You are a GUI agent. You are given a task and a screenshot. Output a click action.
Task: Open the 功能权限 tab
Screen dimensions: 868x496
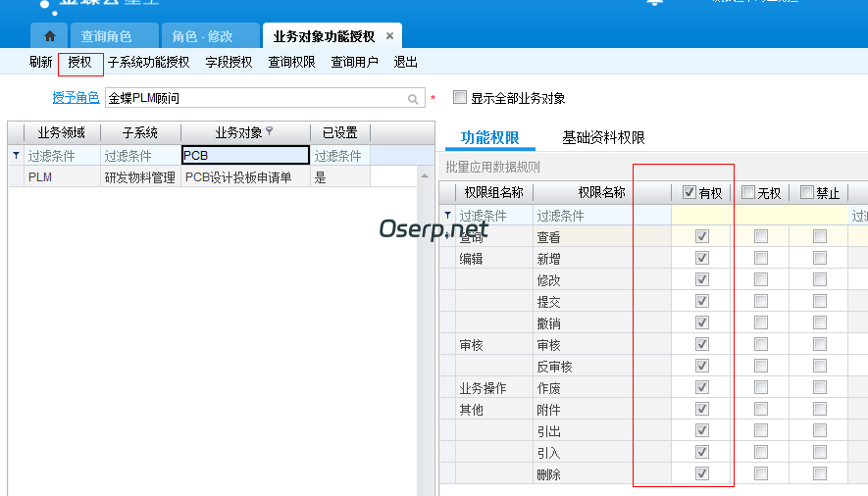click(x=490, y=137)
